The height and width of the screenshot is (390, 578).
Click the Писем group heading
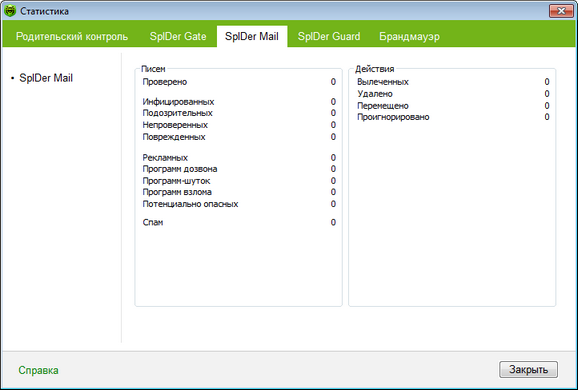153,69
